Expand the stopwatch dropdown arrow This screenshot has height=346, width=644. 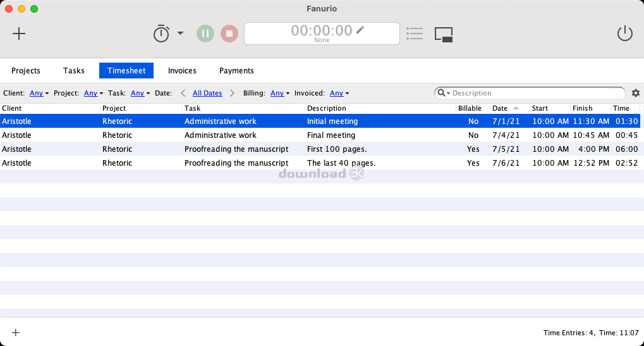(180, 33)
